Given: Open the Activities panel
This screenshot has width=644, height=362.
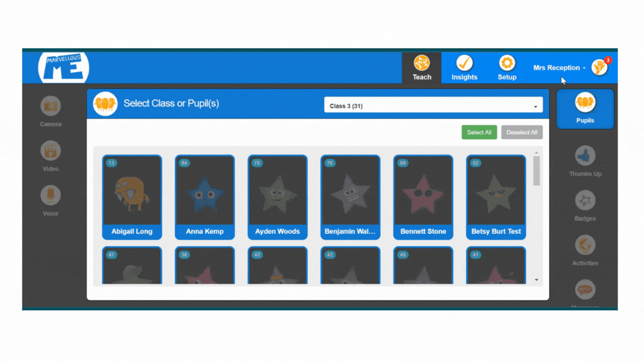Looking at the screenshot, I should (x=585, y=250).
